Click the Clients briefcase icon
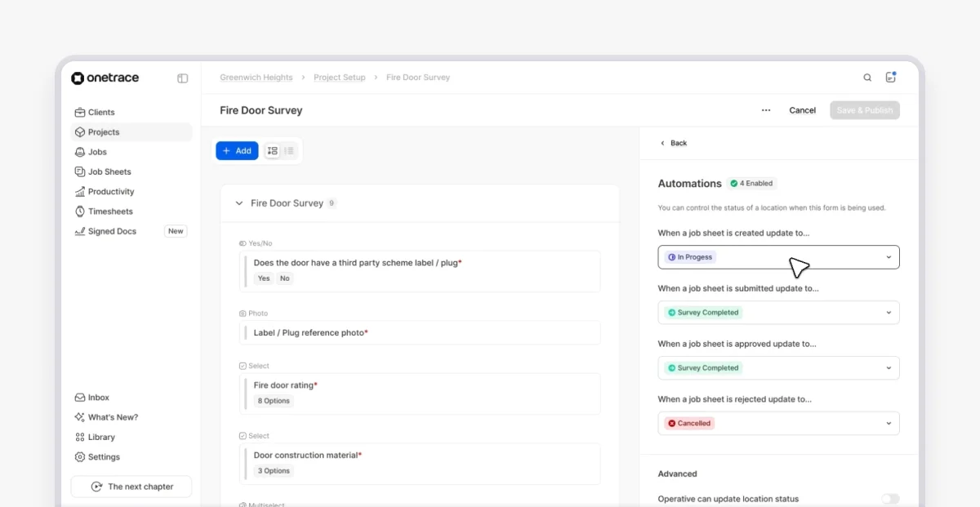This screenshot has height=507, width=980. 80,113
